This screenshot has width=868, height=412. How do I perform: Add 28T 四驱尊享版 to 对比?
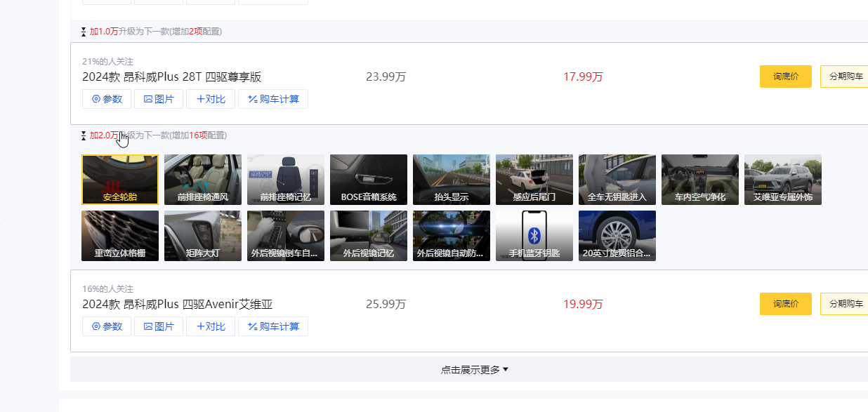coord(211,99)
